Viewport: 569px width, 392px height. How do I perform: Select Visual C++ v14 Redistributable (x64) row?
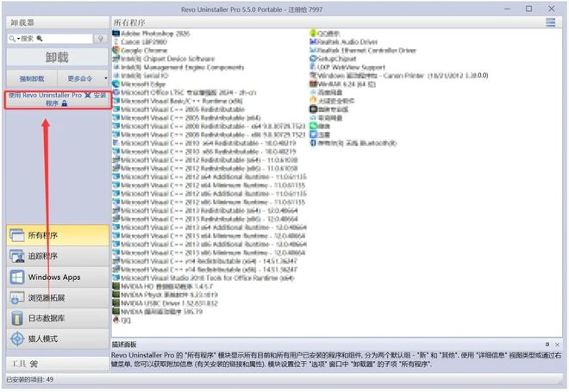[x=205, y=261]
